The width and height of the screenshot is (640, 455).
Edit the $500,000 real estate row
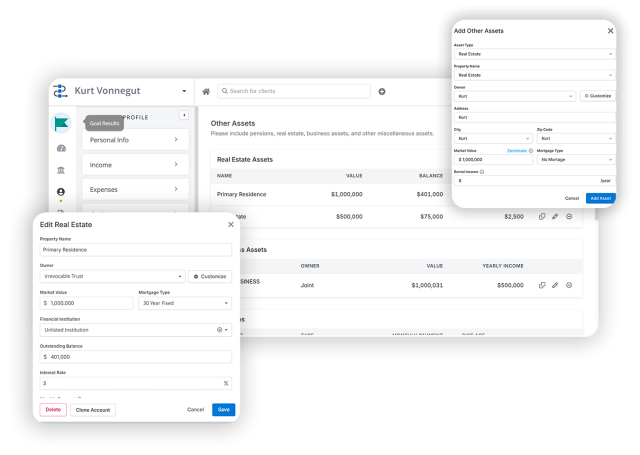tap(555, 216)
